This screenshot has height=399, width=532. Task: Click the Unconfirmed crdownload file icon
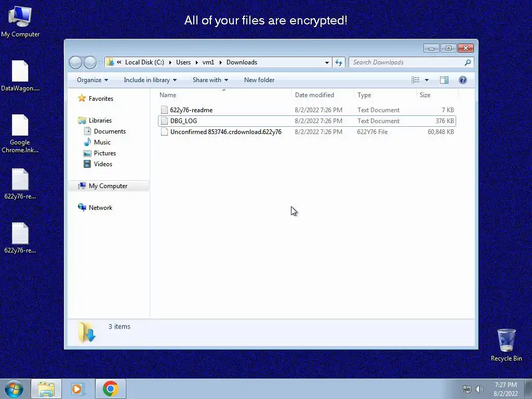pyautogui.click(x=164, y=132)
